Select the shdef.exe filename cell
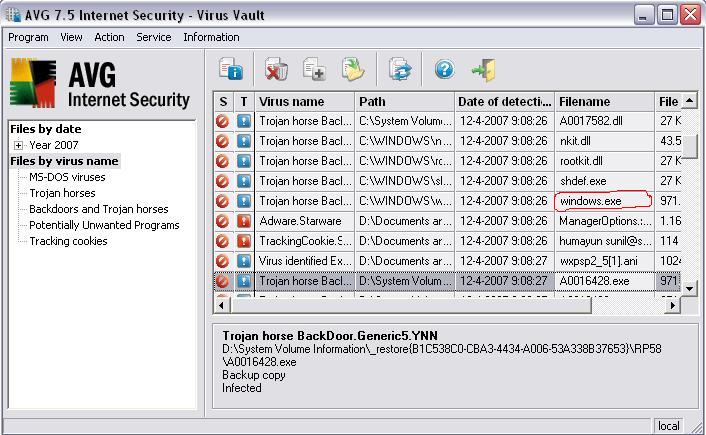 coord(604,181)
